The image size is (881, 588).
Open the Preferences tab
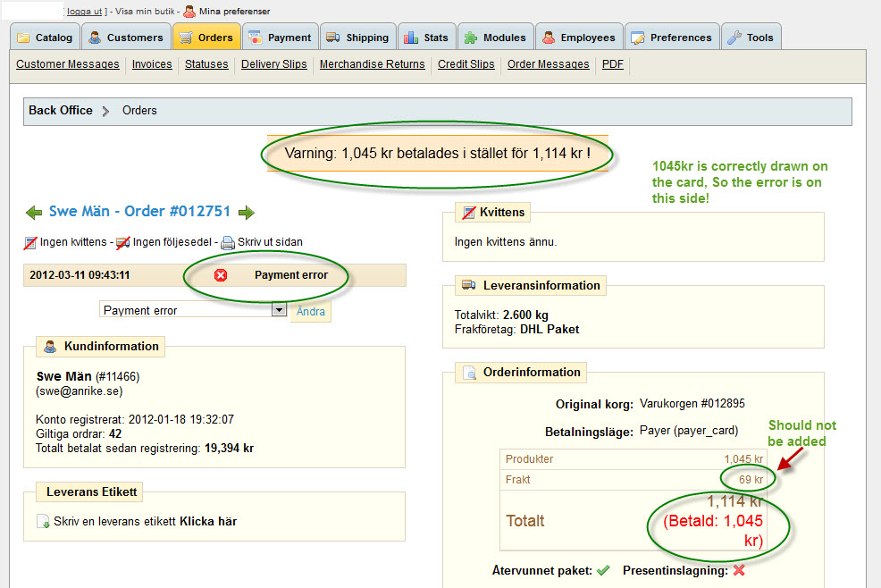tap(672, 38)
